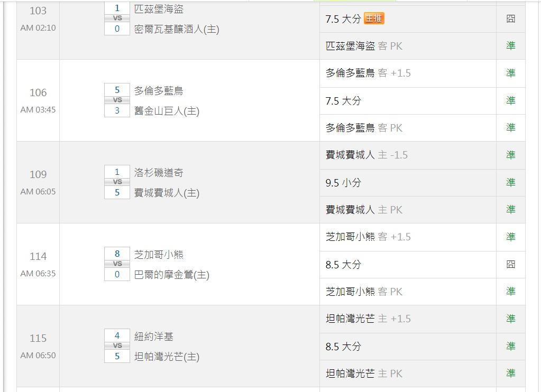The height and width of the screenshot is (392, 541).
Task: Select the 多倫多藍鳥 客 +1.5 prediction
Action: [x=368, y=73]
